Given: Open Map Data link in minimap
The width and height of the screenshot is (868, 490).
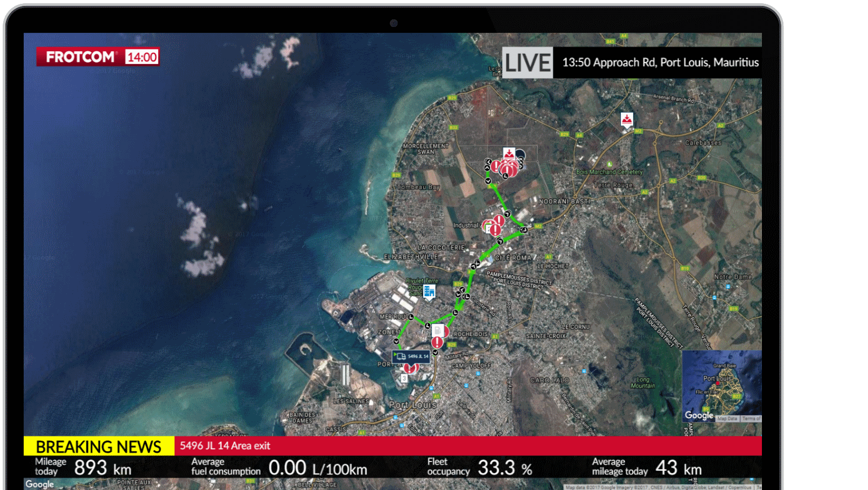Looking at the screenshot, I should (727, 418).
